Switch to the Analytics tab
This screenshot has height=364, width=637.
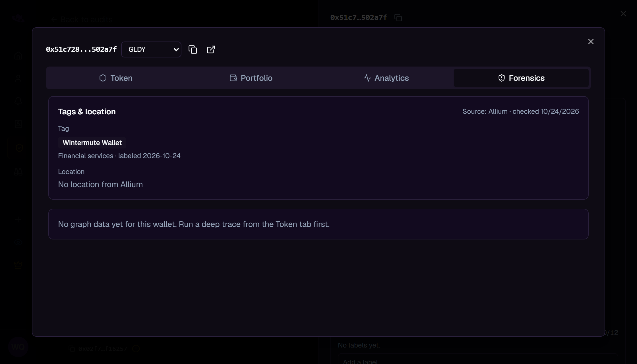pyautogui.click(x=386, y=78)
